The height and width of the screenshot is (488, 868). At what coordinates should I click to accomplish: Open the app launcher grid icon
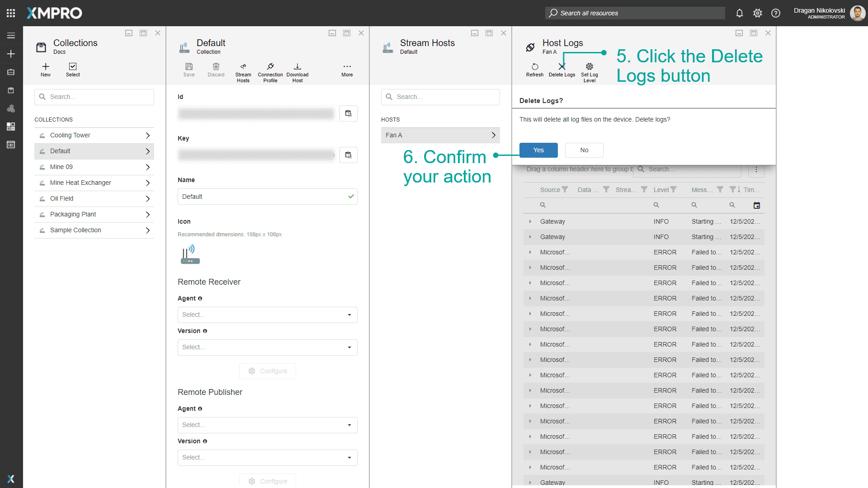coord(11,13)
